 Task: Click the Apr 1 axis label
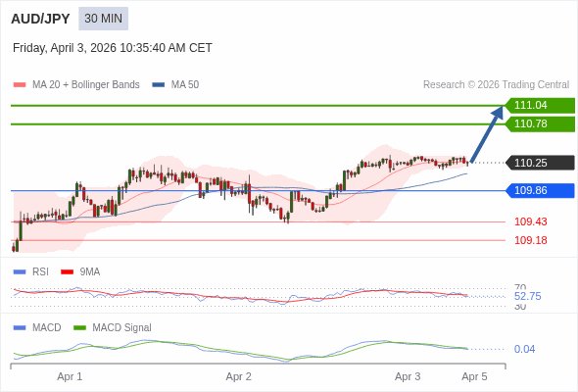point(70,377)
